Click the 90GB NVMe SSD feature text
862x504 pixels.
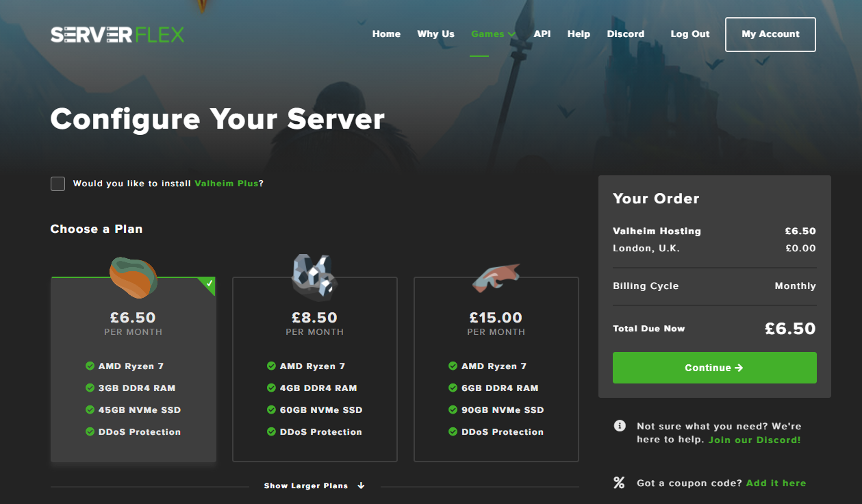tap(503, 410)
